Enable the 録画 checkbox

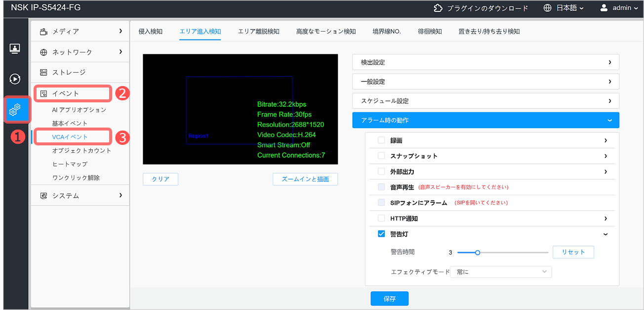click(381, 140)
